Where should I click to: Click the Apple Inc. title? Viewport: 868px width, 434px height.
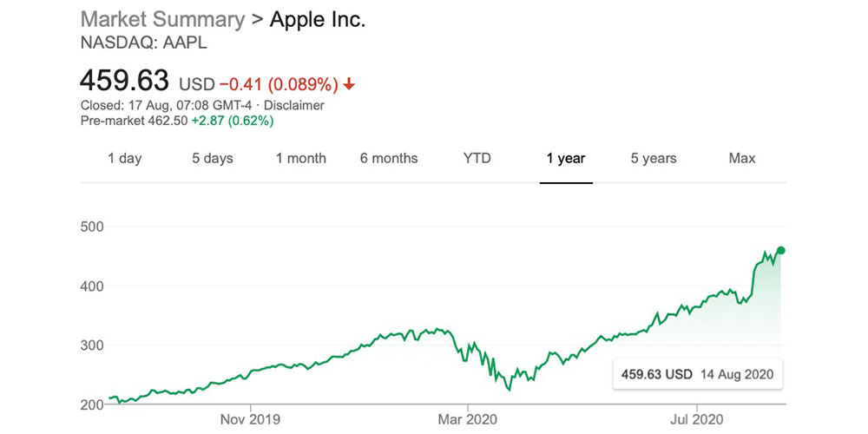[318, 20]
